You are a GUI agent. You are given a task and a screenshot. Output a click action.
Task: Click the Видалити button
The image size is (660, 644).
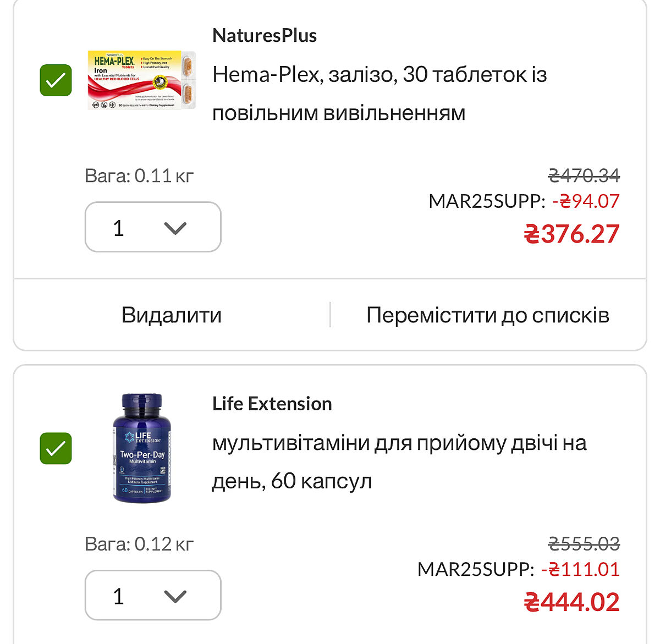171,315
